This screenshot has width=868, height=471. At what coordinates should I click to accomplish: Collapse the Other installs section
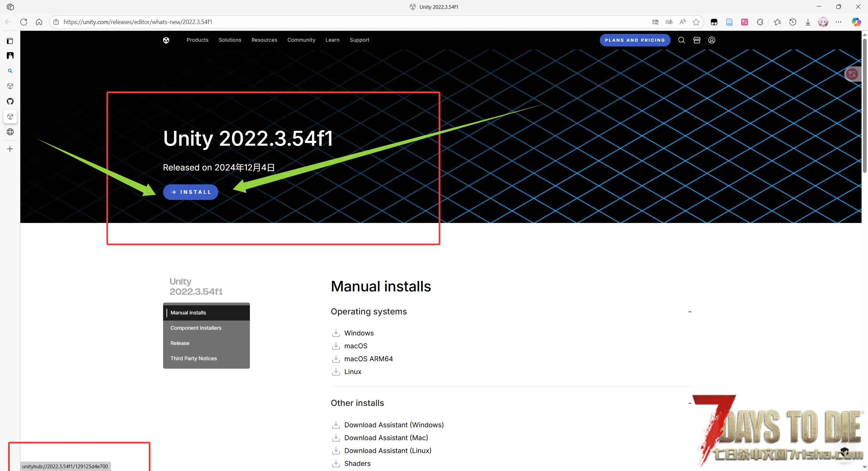click(690, 403)
